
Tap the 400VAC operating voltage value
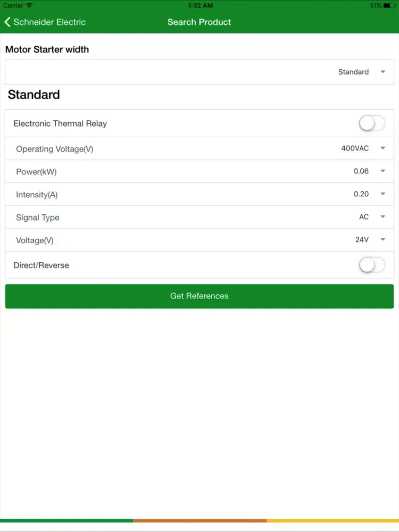[355, 148]
